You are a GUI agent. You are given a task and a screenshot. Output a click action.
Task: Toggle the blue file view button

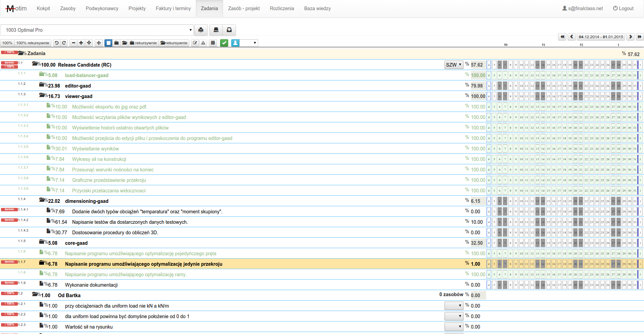(108, 43)
